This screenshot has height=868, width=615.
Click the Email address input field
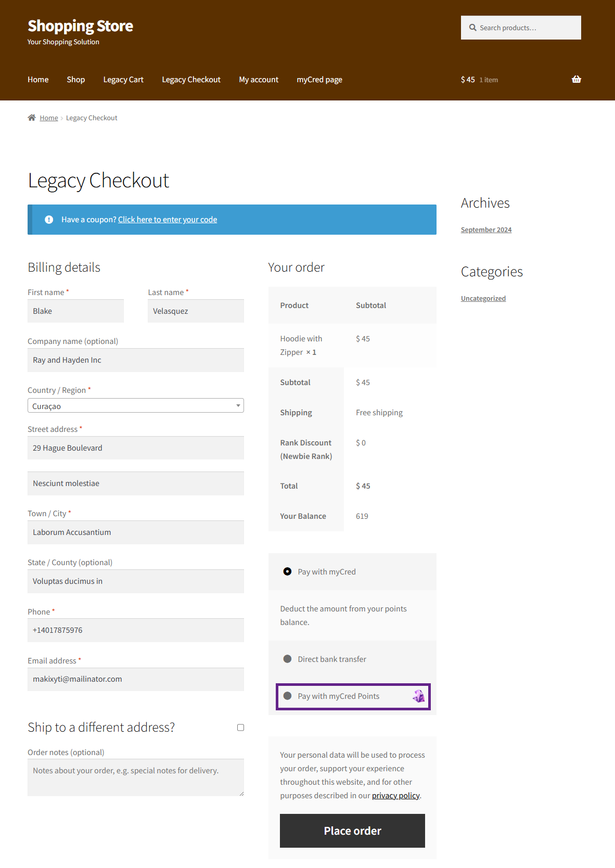(135, 679)
